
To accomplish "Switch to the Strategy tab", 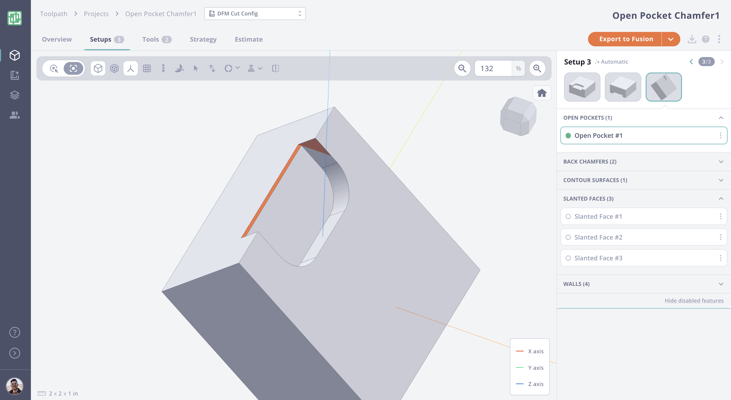I will click(x=203, y=40).
